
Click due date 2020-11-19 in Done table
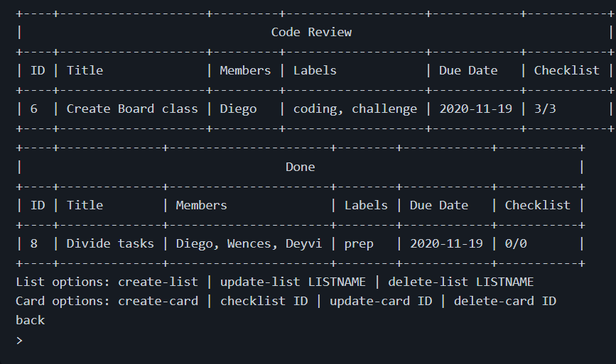click(446, 243)
